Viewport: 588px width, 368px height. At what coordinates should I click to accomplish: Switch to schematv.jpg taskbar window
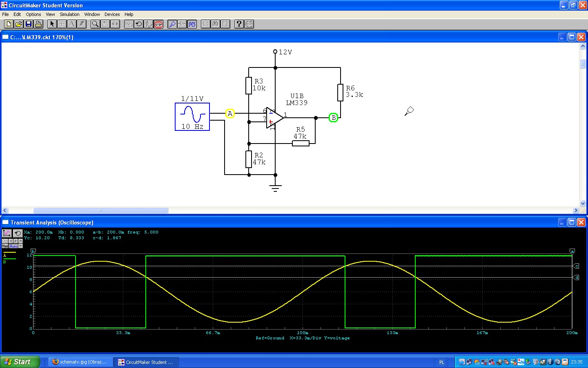[81, 362]
